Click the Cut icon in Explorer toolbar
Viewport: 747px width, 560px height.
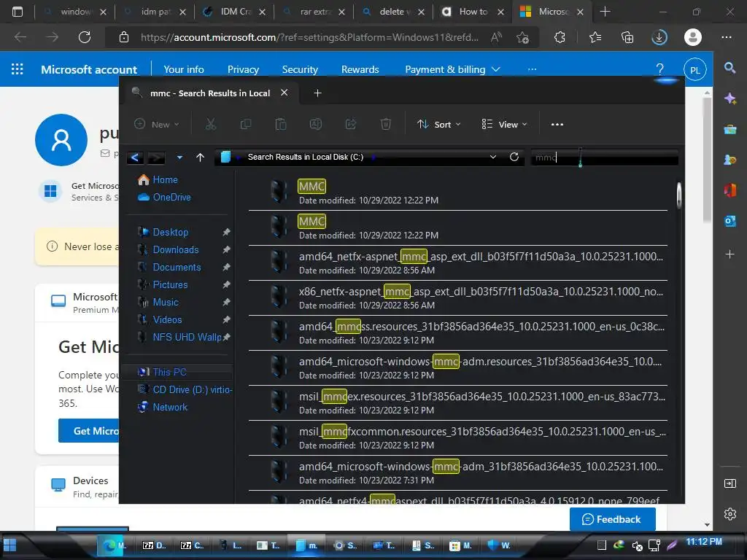point(211,124)
